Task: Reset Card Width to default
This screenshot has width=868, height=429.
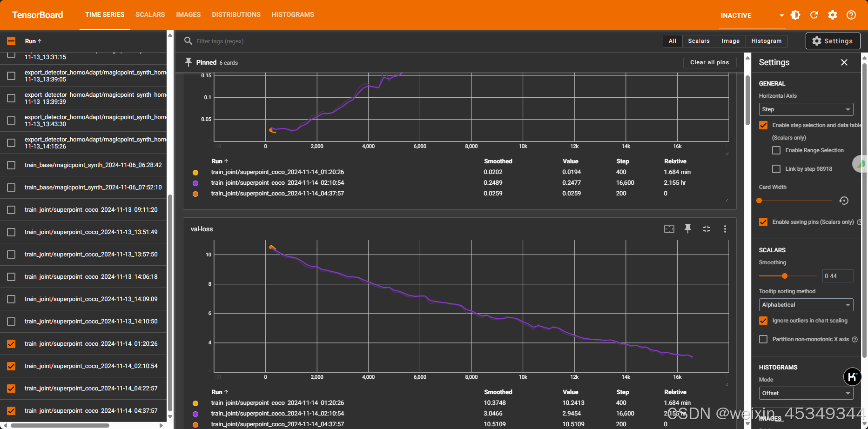Action: [844, 201]
